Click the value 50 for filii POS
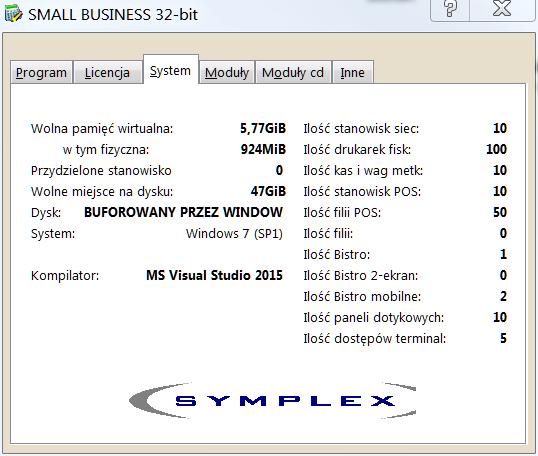The width and height of the screenshot is (538, 456). pyautogui.click(x=500, y=212)
